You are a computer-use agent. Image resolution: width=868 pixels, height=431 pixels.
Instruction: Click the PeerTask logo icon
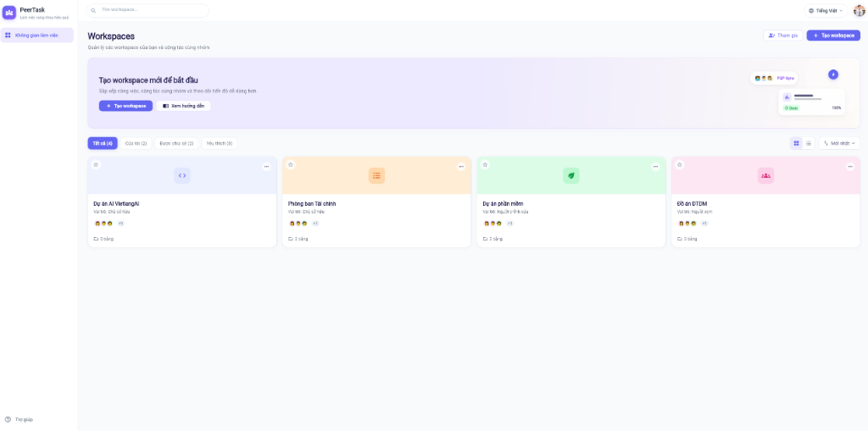(x=9, y=12)
